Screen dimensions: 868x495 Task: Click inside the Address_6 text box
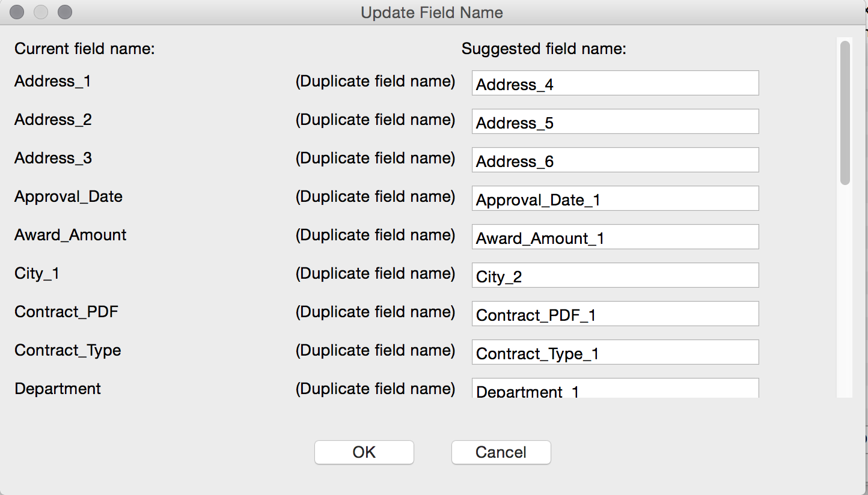[x=614, y=160]
